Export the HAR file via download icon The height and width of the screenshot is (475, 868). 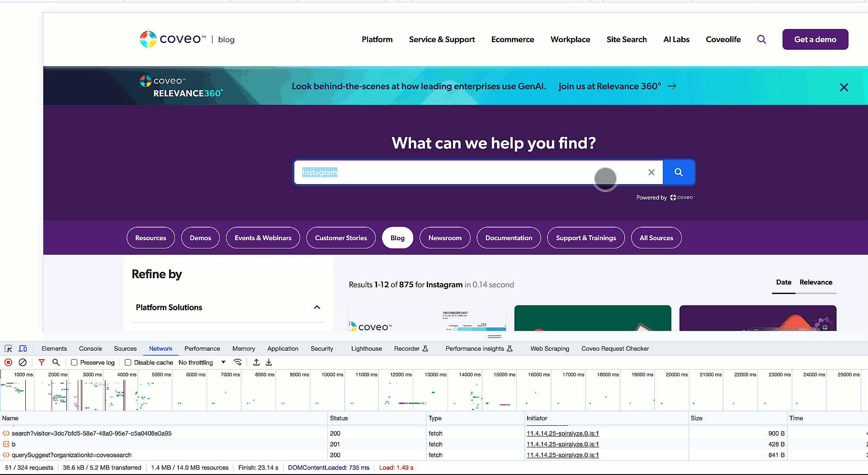tap(269, 362)
